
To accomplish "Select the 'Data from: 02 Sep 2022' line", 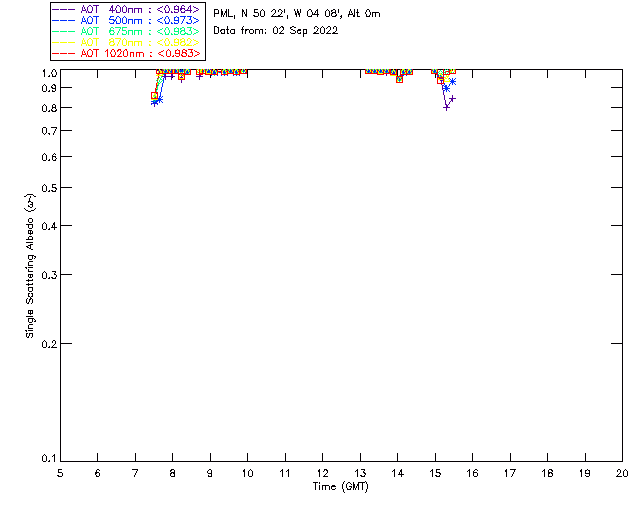I will pyautogui.click(x=276, y=31).
